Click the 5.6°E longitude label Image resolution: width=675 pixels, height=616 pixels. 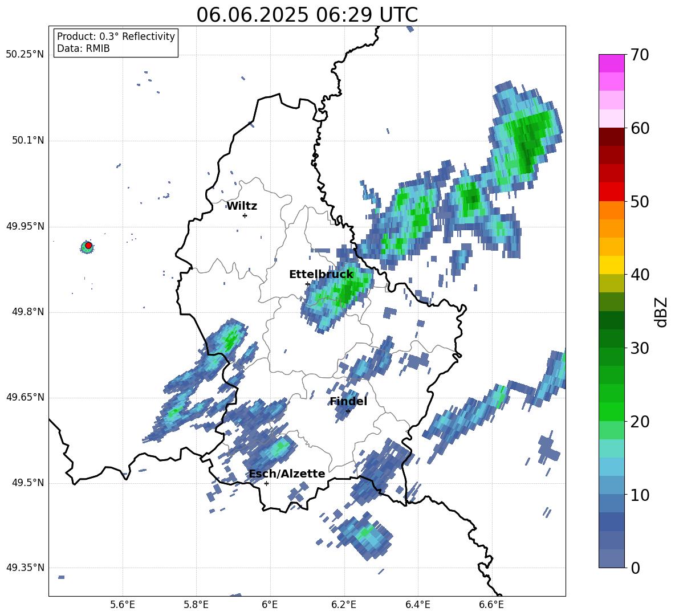(123, 605)
